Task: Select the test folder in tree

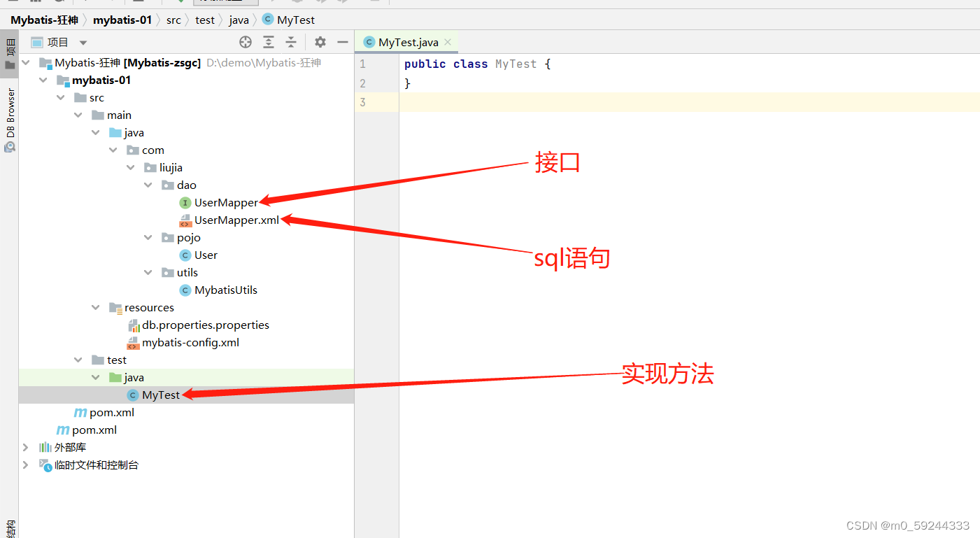Action: [x=117, y=360]
